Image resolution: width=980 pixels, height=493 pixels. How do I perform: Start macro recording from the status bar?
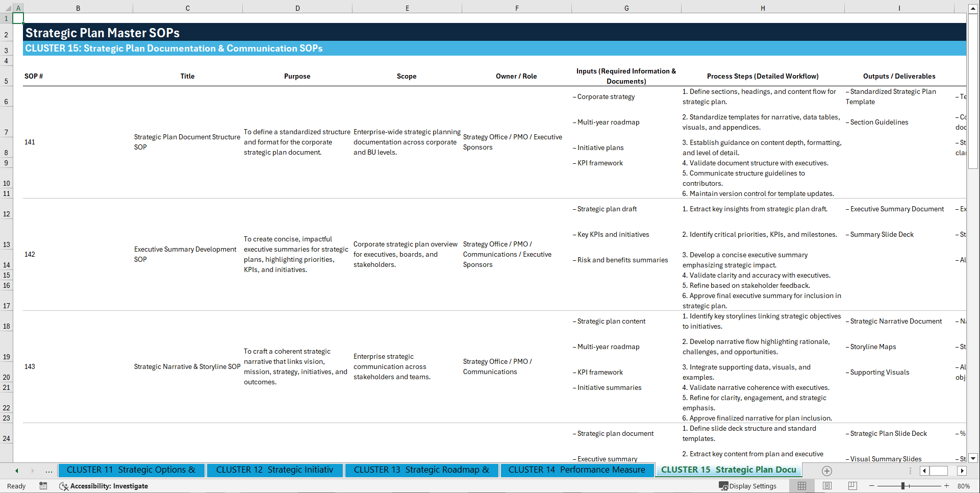tap(43, 486)
